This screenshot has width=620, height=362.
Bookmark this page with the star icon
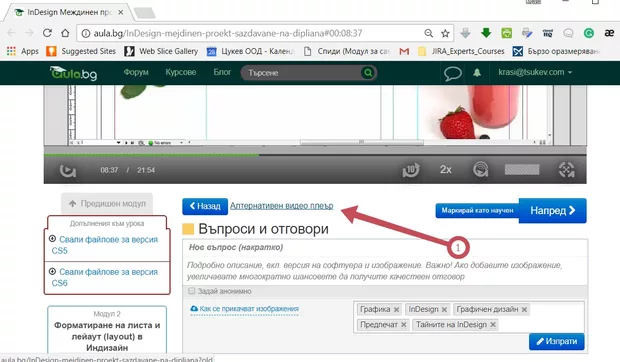pos(445,34)
